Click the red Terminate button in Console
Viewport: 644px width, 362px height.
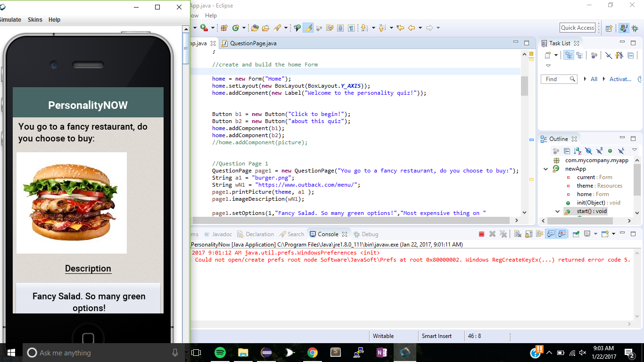pos(481,234)
